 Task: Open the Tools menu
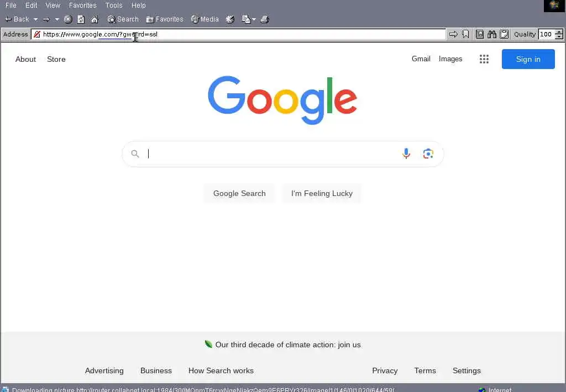click(x=114, y=6)
